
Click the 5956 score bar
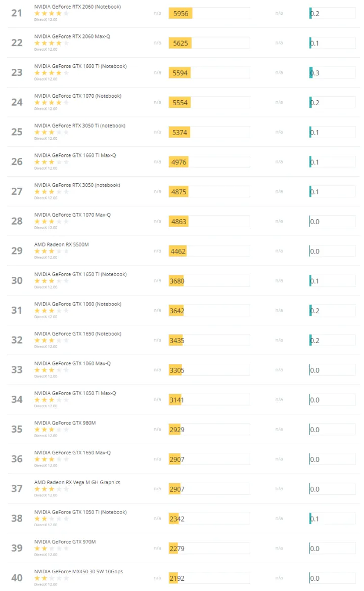209,13
